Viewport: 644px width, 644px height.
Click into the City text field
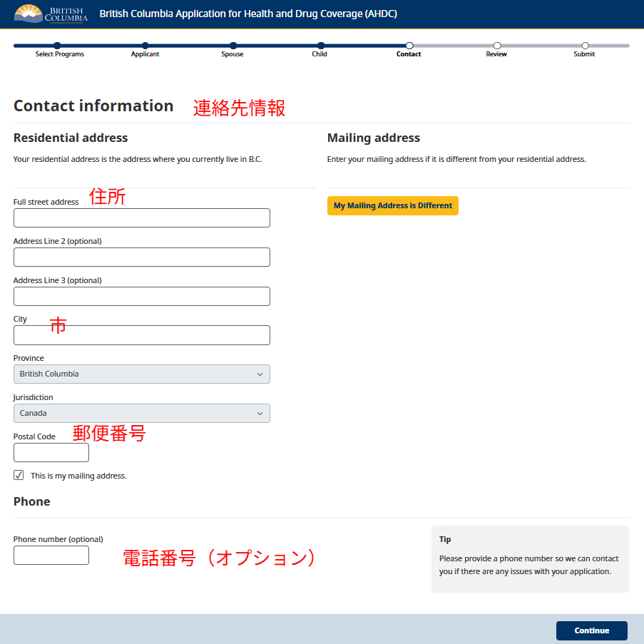point(142,335)
